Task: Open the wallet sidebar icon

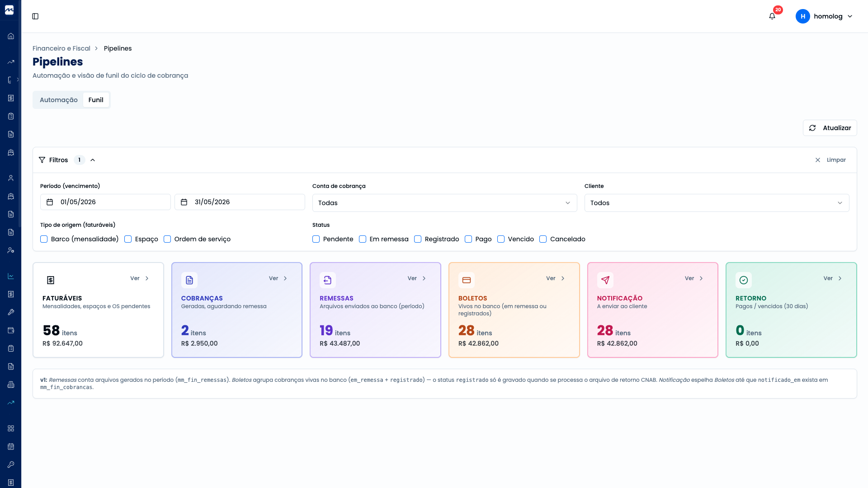Action: (x=11, y=330)
